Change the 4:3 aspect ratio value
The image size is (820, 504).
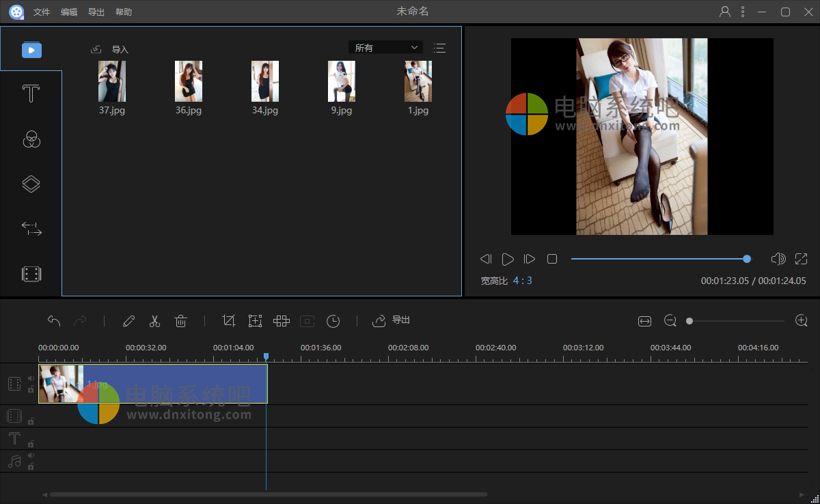(x=523, y=281)
